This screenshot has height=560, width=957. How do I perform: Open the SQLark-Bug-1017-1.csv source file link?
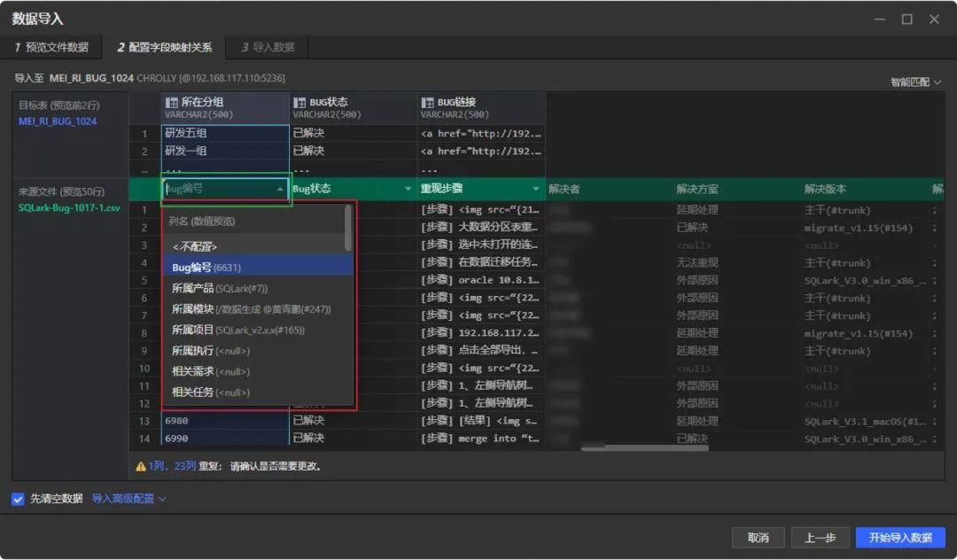[69, 208]
